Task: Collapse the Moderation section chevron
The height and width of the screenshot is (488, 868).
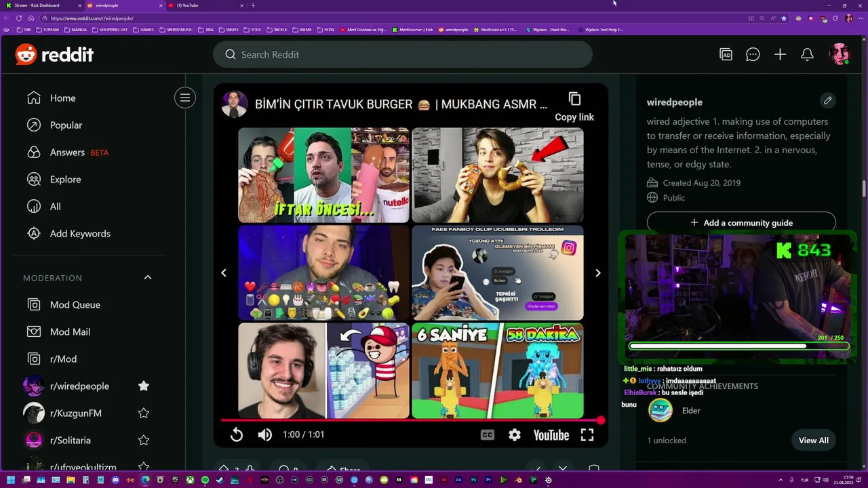Action: (x=148, y=278)
